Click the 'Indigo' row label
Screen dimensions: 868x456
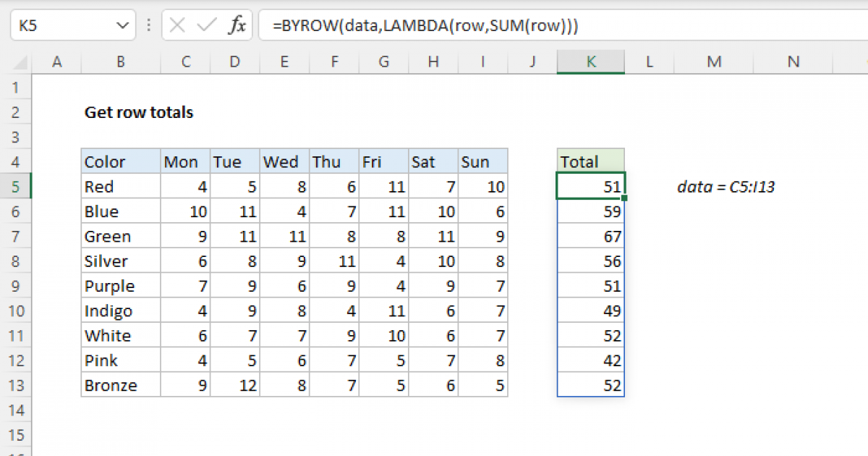click(121, 311)
